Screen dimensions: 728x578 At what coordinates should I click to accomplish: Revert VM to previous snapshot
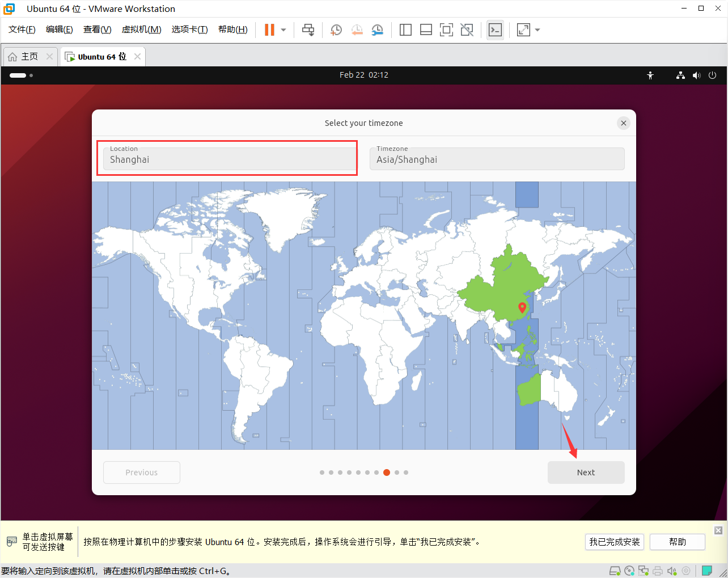357,30
